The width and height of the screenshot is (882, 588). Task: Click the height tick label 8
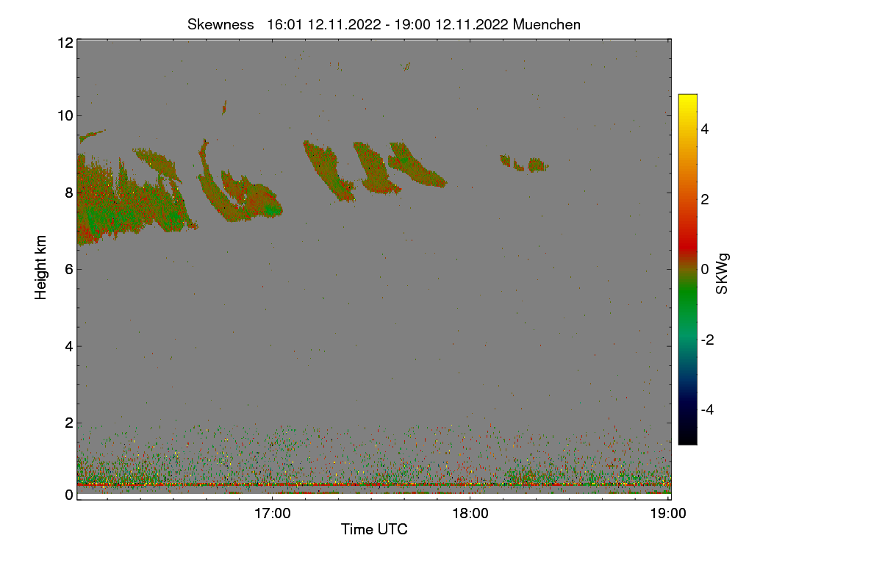point(69,193)
